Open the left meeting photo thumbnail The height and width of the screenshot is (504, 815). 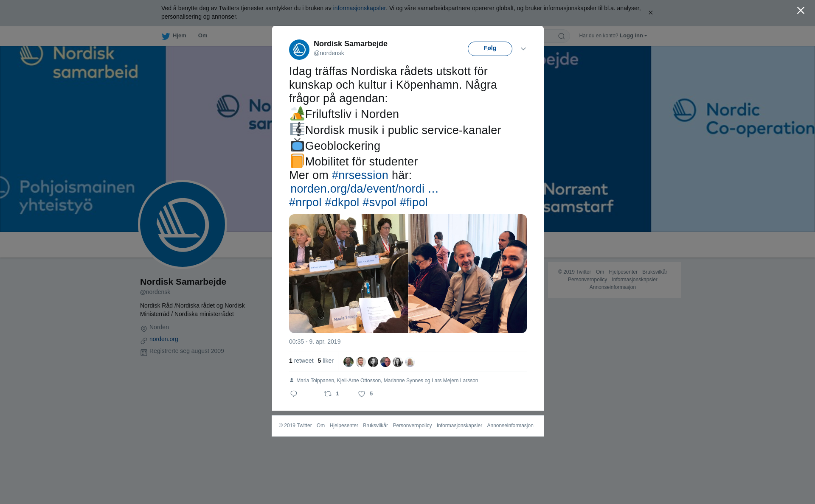coord(348,274)
